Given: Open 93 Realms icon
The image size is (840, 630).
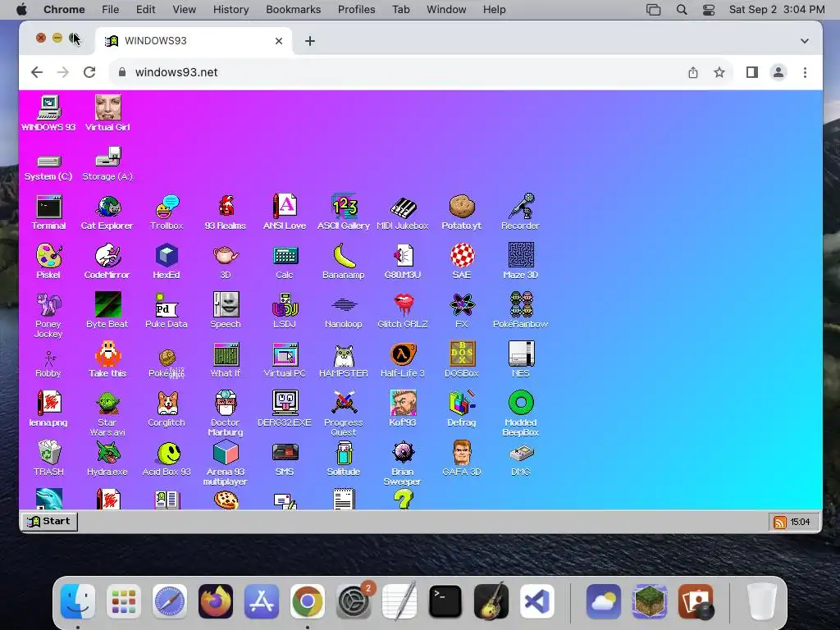Looking at the screenshot, I should (x=226, y=212).
